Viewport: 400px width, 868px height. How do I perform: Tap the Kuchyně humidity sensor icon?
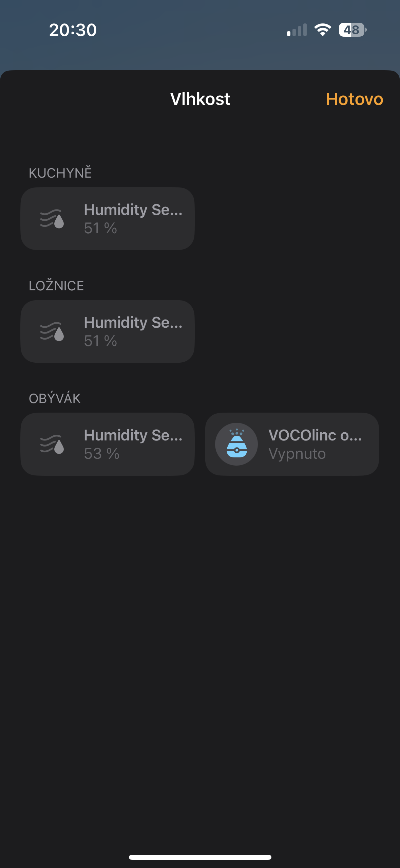pos(52,219)
